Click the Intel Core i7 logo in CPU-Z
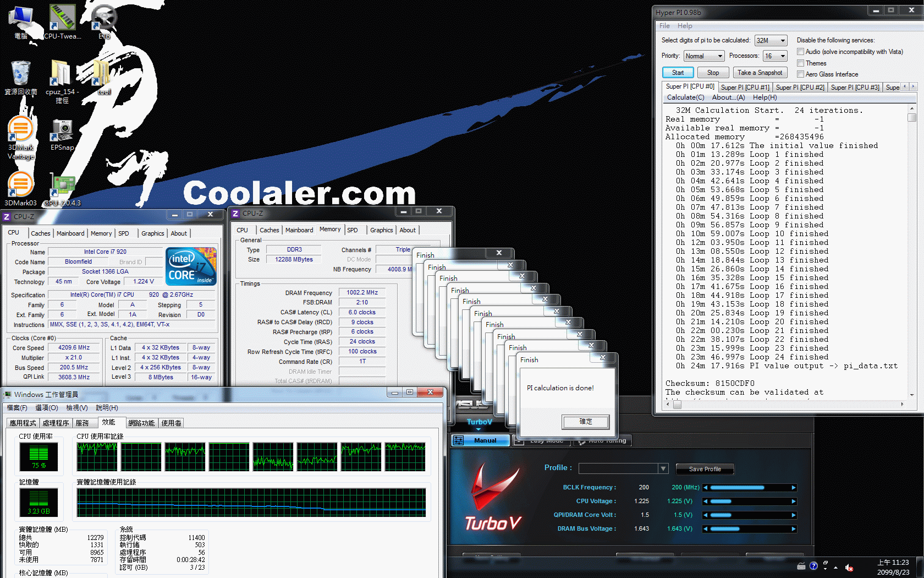Screen dimensions: 924x578 [191, 266]
